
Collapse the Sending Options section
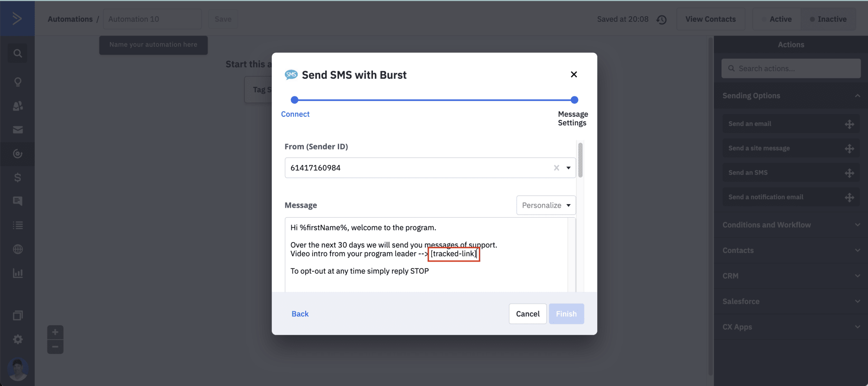[x=791, y=96]
